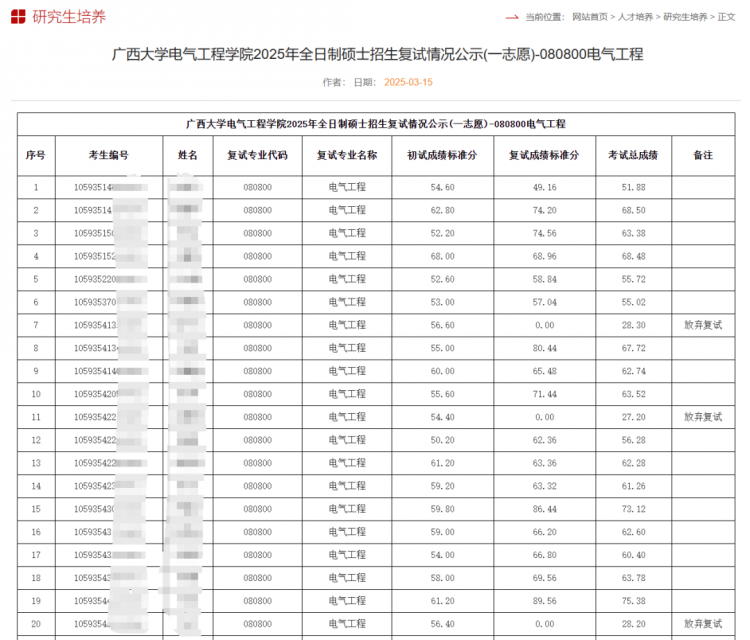Screen dimensions: 750x640
Task: Click the 考试总成绩 column header
Action: click(633, 155)
